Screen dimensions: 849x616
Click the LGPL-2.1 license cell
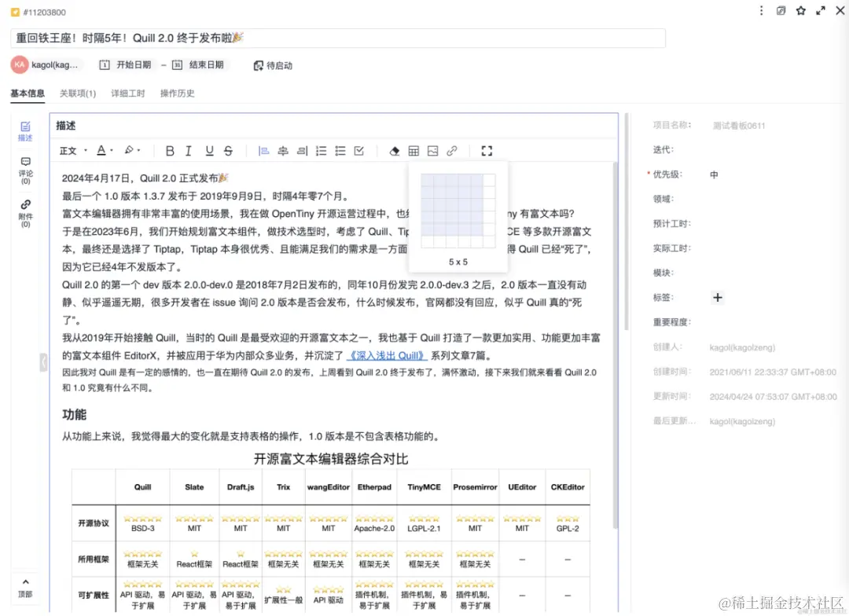tap(424, 523)
